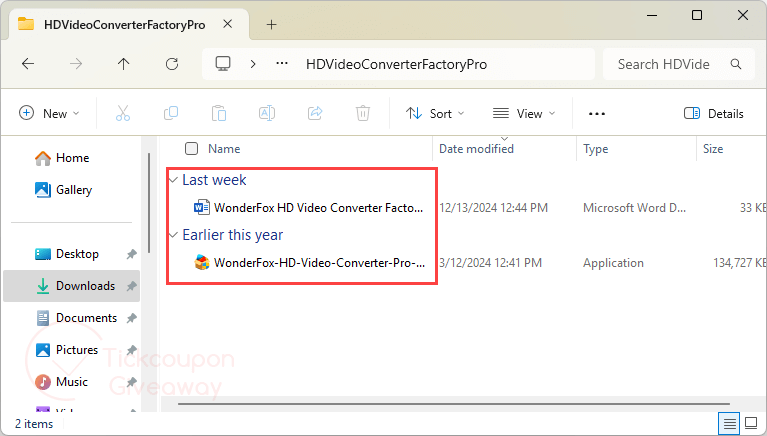
Task: Click the Copy icon in toolbar
Action: click(x=171, y=114)
